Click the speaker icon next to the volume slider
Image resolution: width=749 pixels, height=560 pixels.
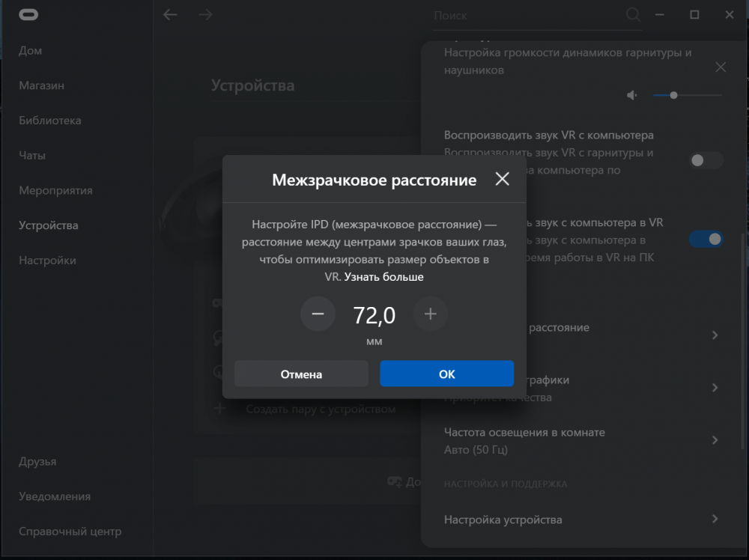click(631, 95)
